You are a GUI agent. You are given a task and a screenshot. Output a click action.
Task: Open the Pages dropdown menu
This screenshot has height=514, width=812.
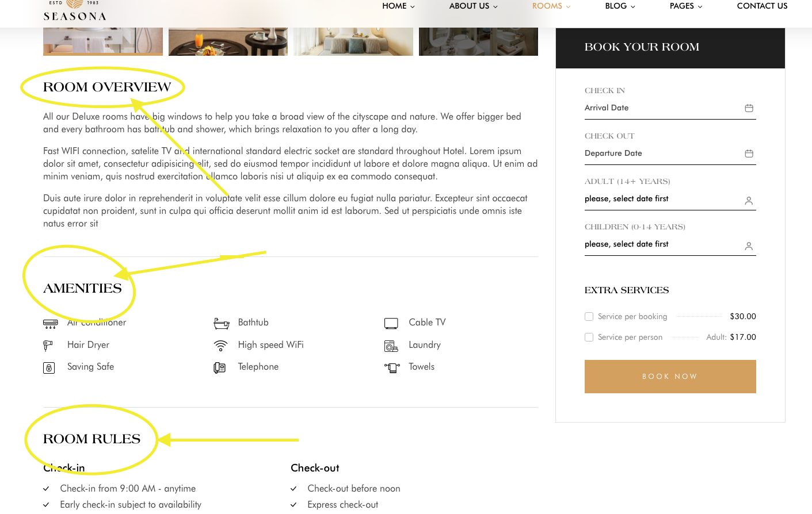686,6
